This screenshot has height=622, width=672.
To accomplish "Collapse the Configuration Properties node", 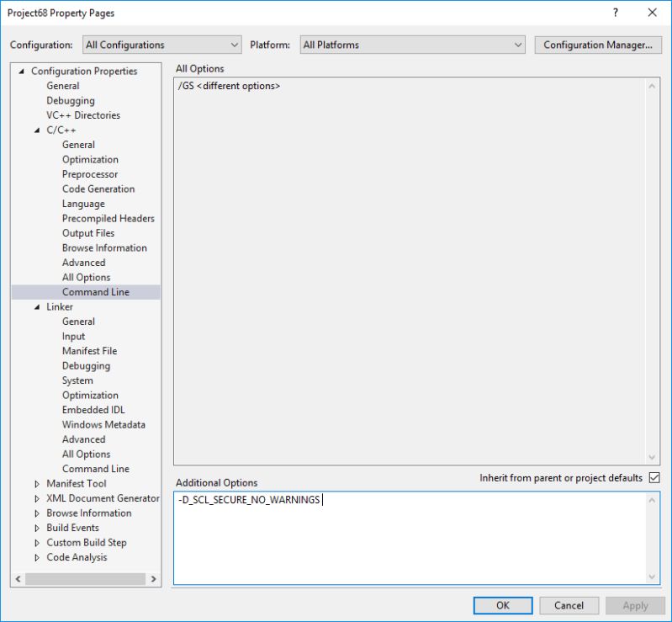I will (x=21, y=72).
